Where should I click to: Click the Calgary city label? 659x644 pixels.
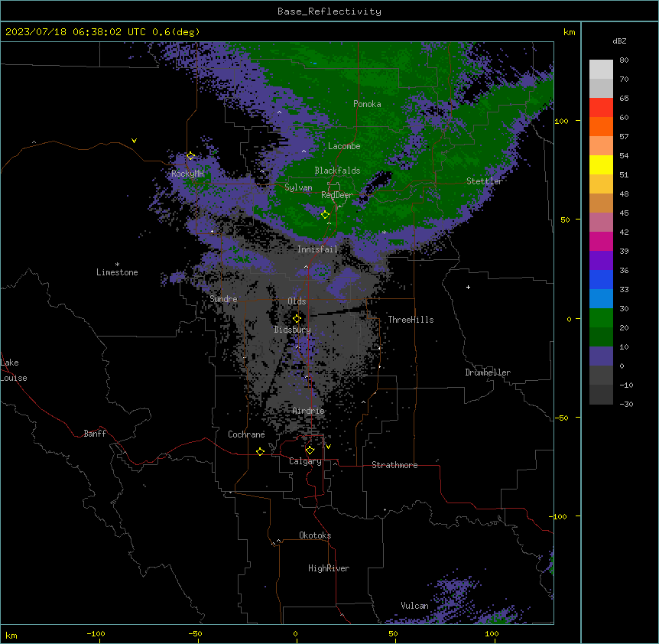pyautogui.click(x=305, y=461)
